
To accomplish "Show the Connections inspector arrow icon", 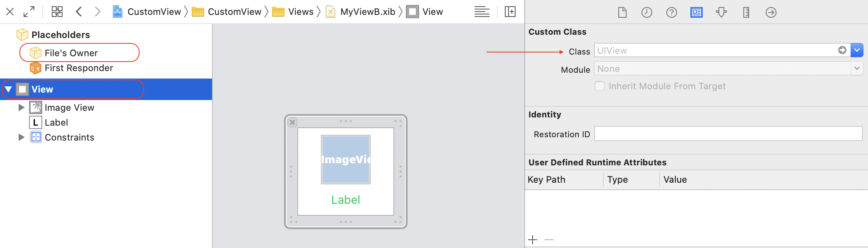I will [x=771, y=12].
